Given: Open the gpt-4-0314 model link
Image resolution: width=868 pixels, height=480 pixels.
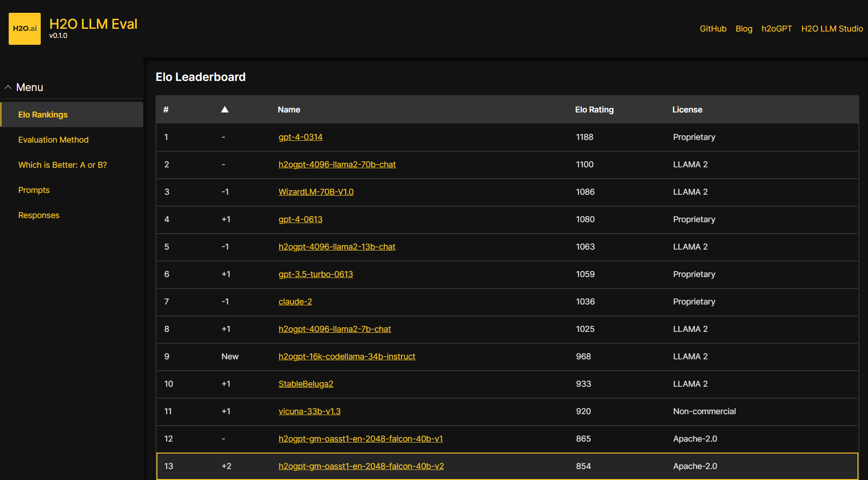Looking at the screenshot, I should point(301,137).
